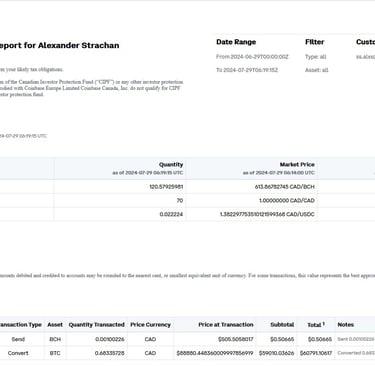
Task: Select the "BCH" asset cell
Action: 55,339
